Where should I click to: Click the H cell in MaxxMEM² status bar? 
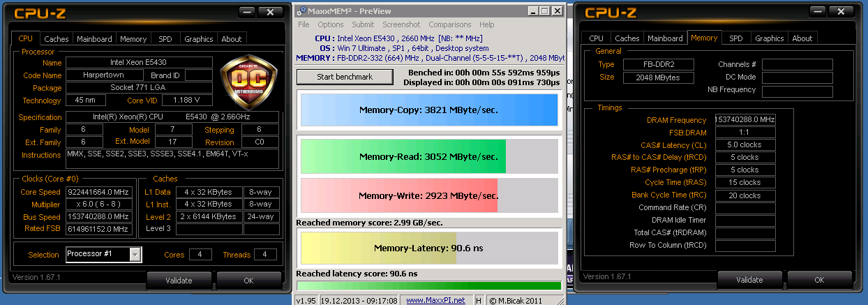click(x=479, y=300)
